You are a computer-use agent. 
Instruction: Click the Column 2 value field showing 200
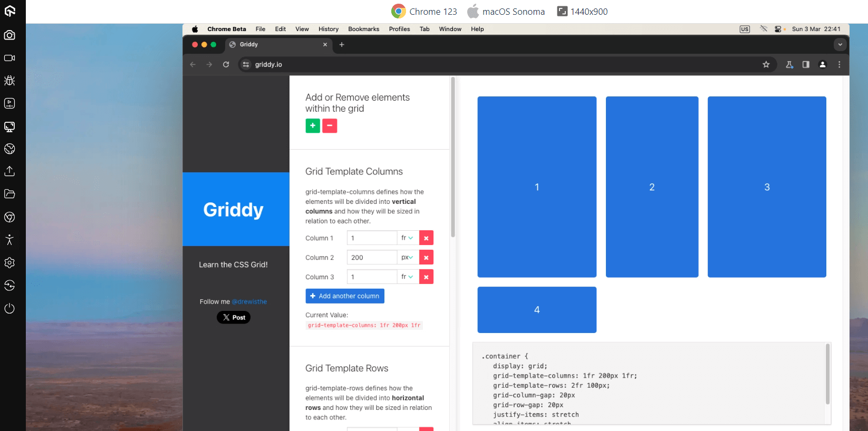(x=372, y=258)
